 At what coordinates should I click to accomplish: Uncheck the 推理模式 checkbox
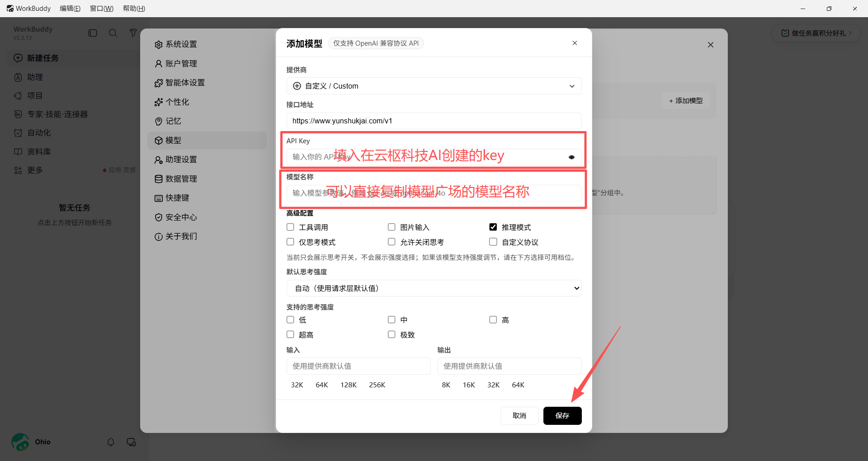coord(493,227)
